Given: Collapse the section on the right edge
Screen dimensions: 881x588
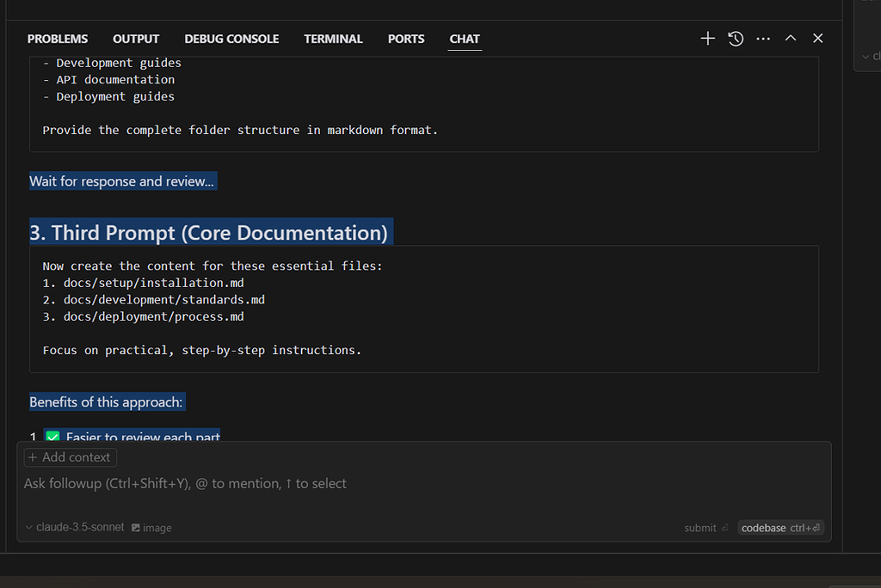Looking at the screenshot, I should click(x=866, y=56).
